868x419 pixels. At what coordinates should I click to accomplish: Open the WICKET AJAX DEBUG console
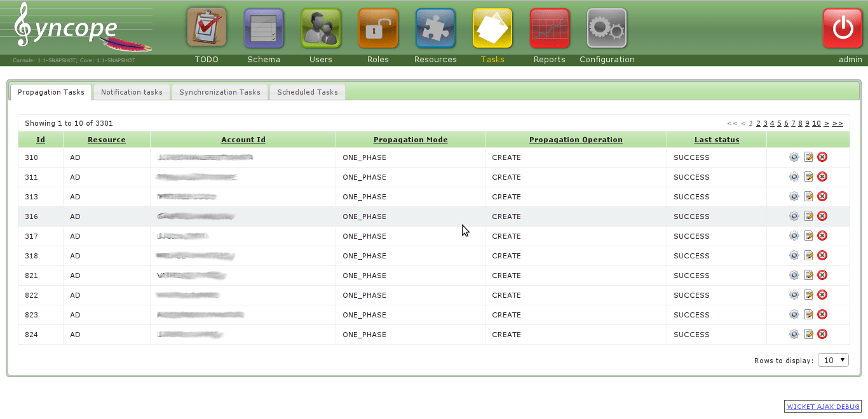[x=822, y=406]
